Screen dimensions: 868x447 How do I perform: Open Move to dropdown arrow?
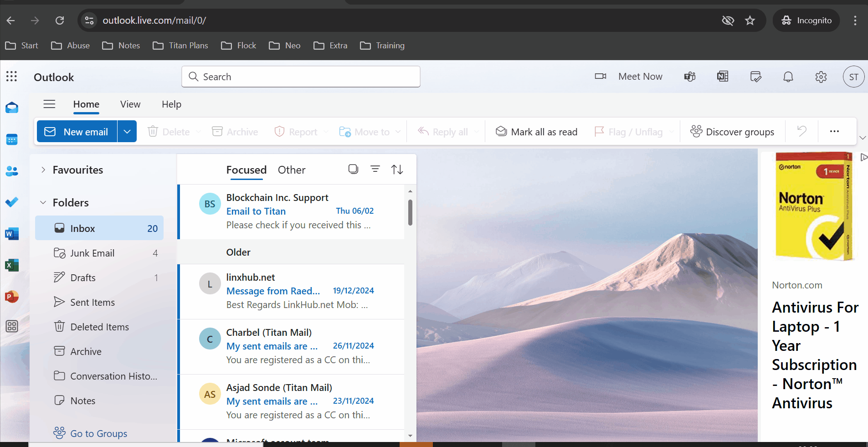click(x=398, y=132)
